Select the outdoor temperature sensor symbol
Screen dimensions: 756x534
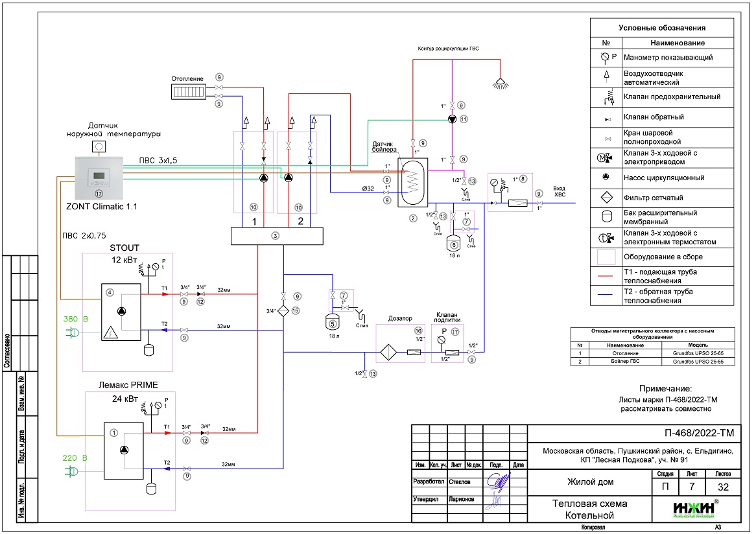click(99, 146)
